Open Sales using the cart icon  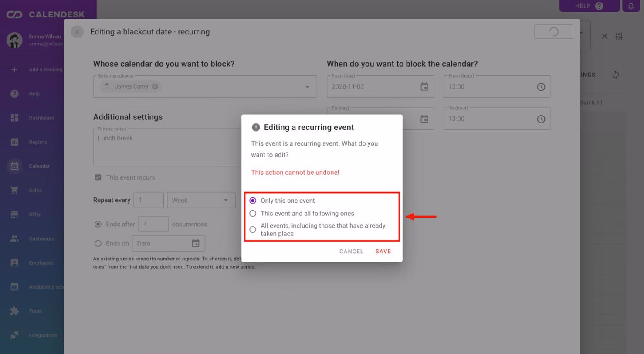click(x=14, y=191)
